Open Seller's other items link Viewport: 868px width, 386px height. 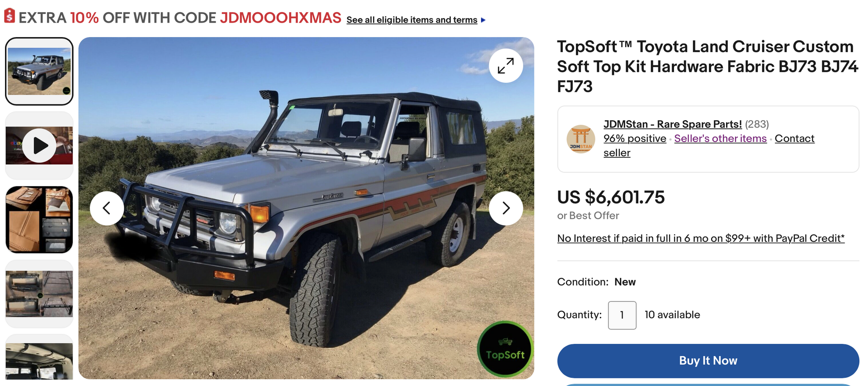pos(720,139)
